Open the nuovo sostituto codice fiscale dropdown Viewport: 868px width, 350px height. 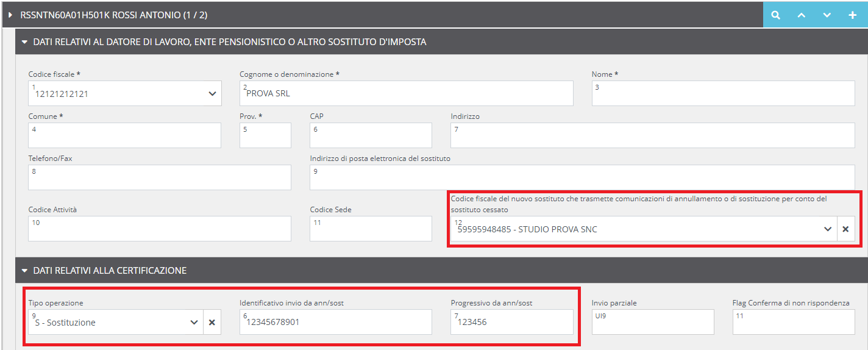(x=827, y=229)
